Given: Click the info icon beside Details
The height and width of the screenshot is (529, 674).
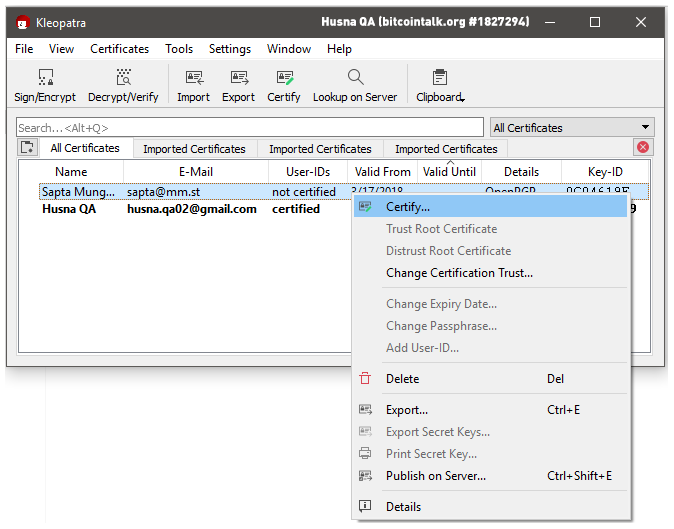Looking at the screenshot, I should click(x=365, y=506).
